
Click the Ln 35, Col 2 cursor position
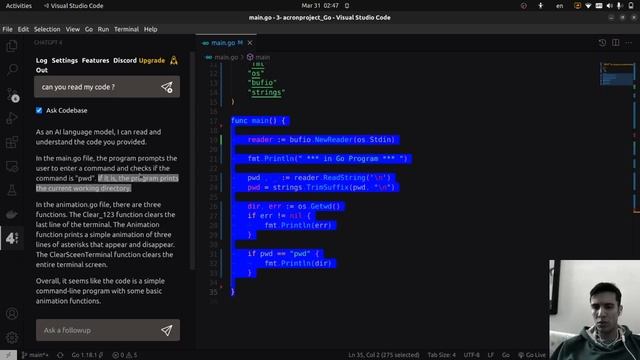(x=384, y=355)
